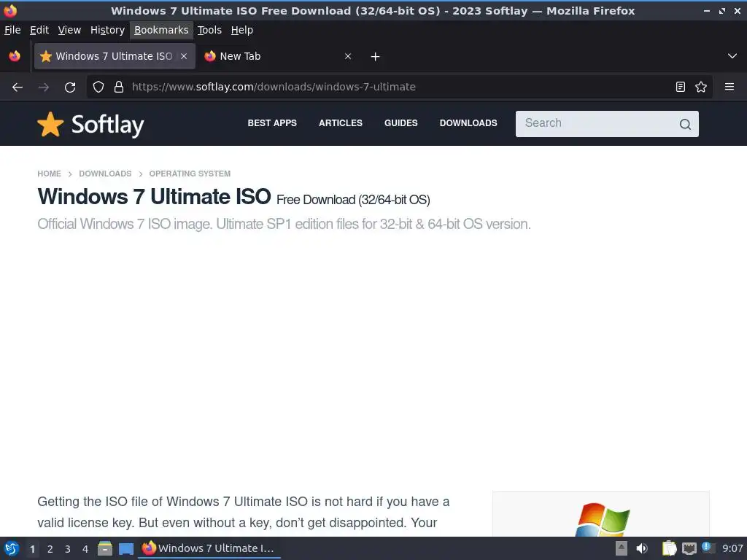Image resolution: width=747 pixels, height=560 pixels.
Task: Switch to workspace 4
Action: pyautogui.click(x=85, y=549)
